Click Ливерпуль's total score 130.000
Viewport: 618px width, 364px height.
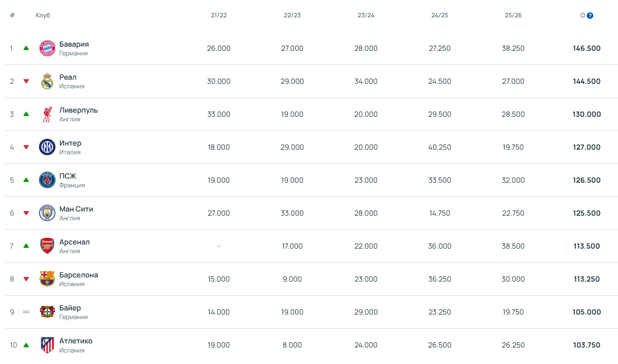click(x=586, y=114)
